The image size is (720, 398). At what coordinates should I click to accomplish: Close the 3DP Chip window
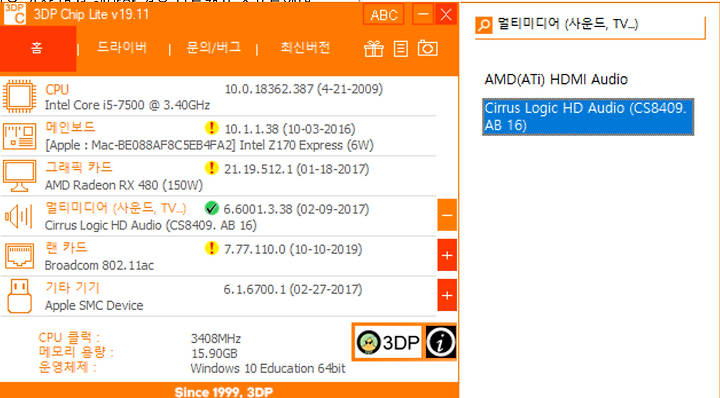click(x=446, y=14)
